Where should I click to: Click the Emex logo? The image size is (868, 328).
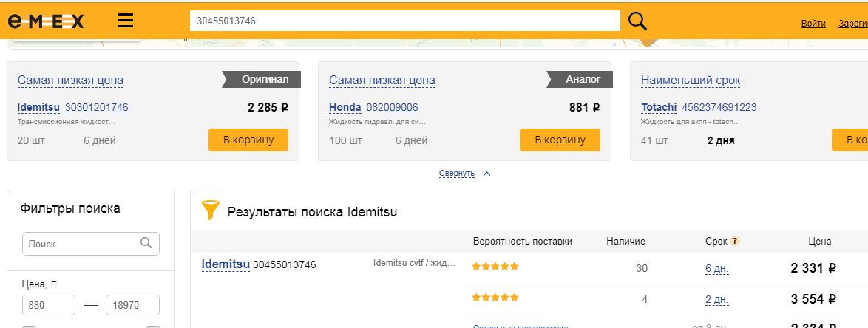coord(46,21)
